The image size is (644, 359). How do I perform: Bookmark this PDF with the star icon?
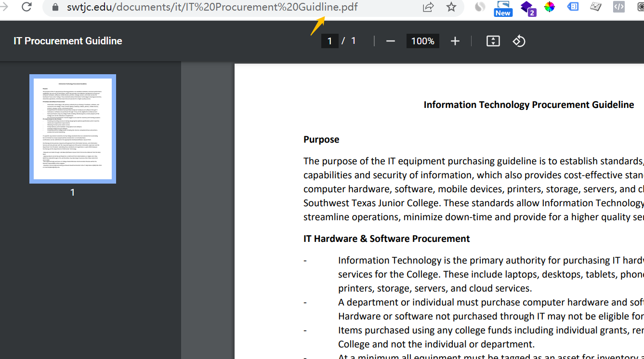(x=451, y=7)
